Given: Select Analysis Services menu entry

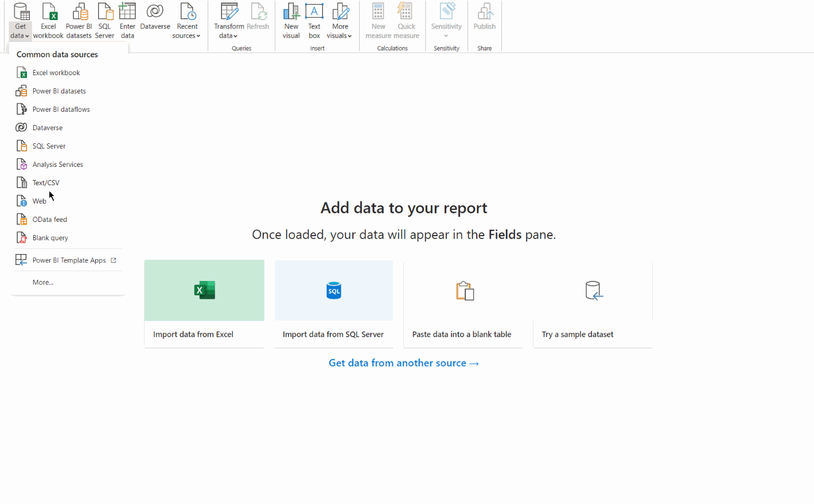Looking at the screenshot, I should coord(68,165).
